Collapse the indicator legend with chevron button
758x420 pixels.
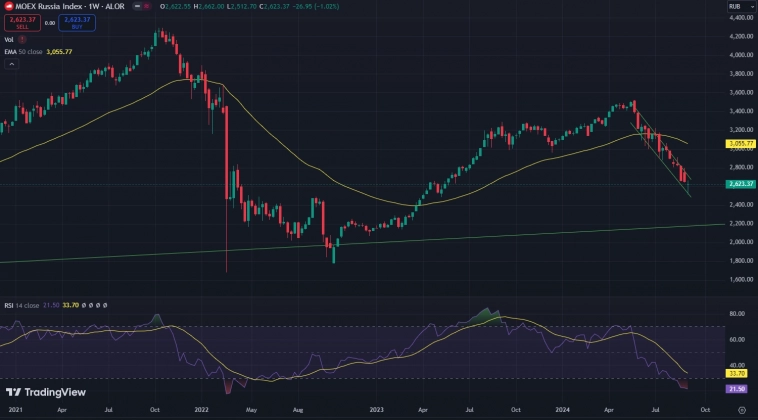point(12,64)
